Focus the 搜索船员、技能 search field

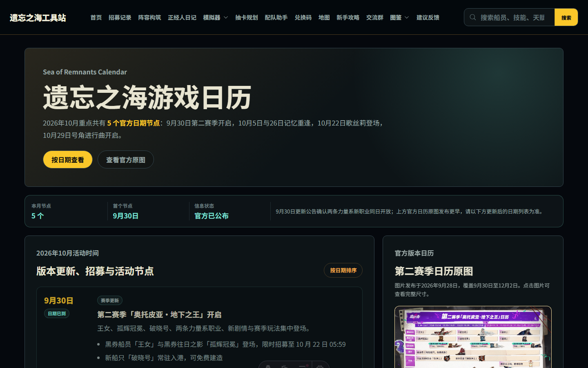pos(509,17)
